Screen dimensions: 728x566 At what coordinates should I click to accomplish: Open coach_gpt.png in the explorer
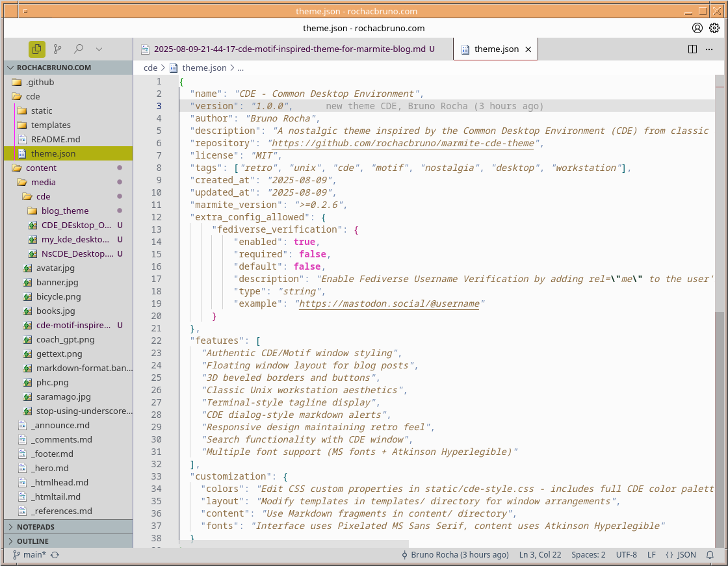click(68, 339)
